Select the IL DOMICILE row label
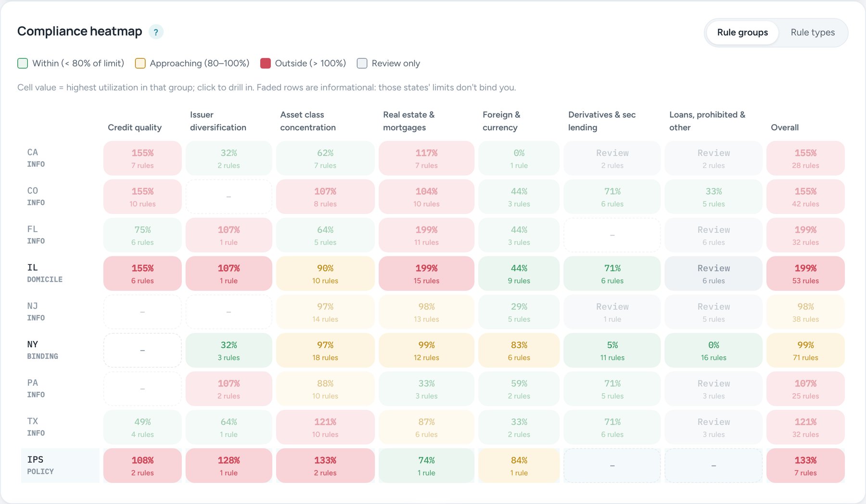 (x=60, y=273)
